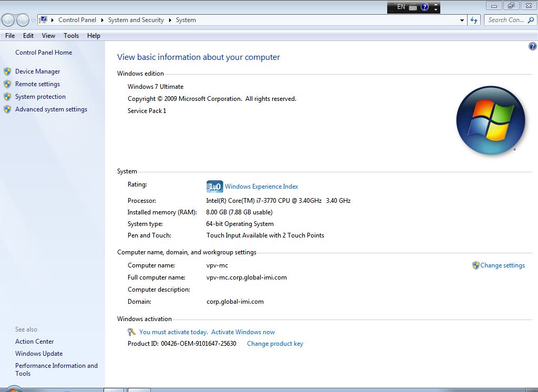Open the Edit menu

28,35
